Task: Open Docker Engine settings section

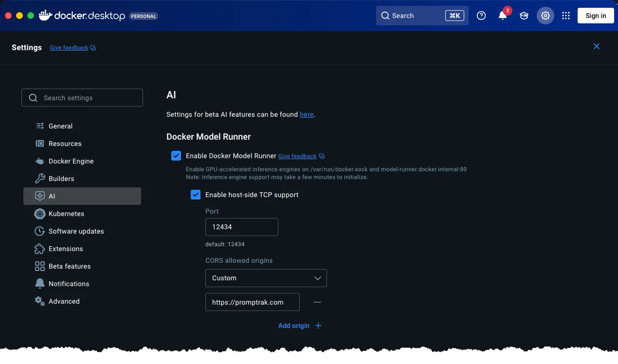Action: pyautogui.click(x=82, y=161)
